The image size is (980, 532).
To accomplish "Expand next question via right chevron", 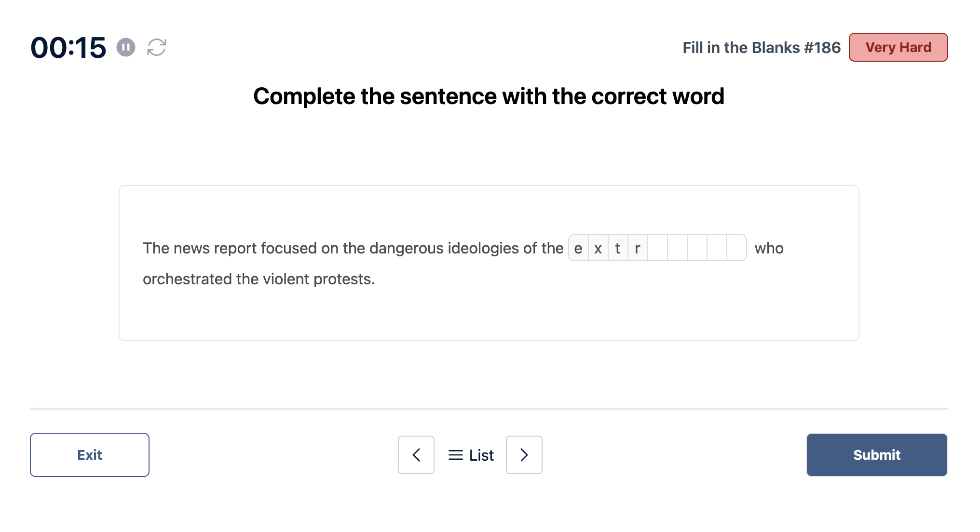I will pos(524,454).
